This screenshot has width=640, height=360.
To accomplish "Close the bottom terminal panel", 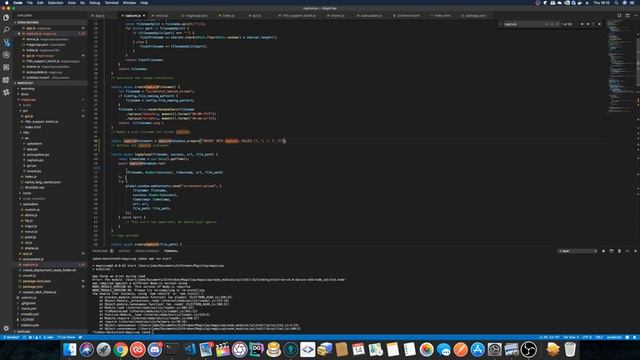I will coord(635,251).
